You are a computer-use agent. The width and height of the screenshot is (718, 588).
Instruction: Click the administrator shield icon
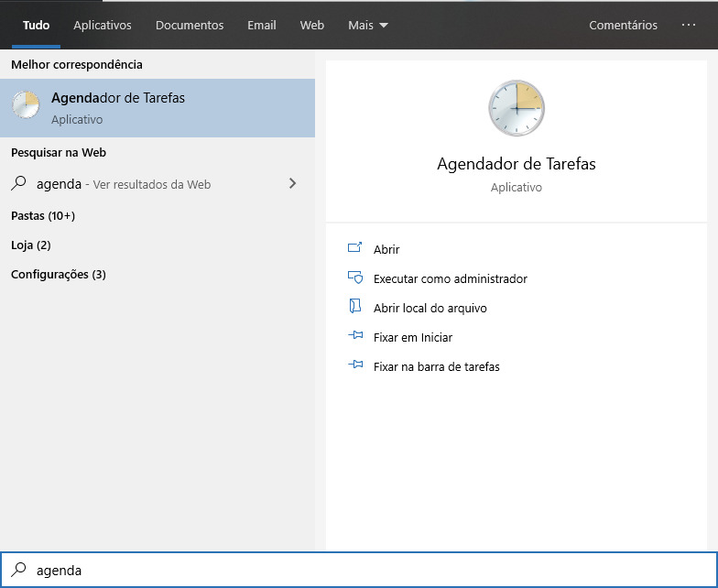tap(355, 277)
